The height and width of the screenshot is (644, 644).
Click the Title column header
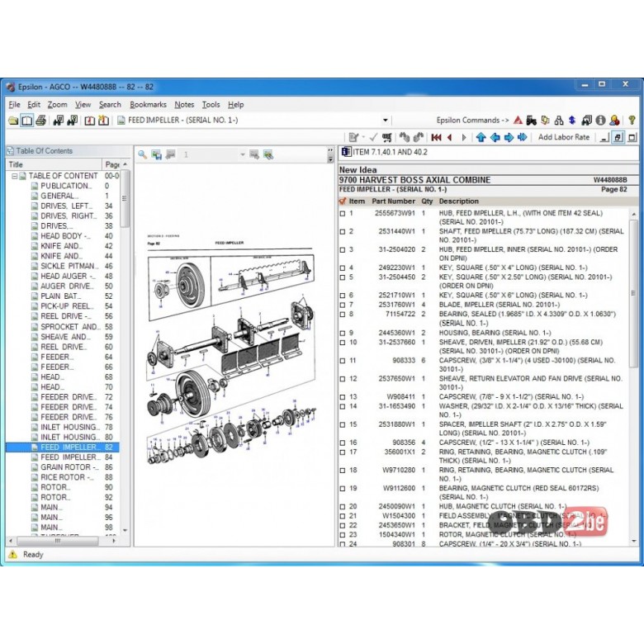54,164
